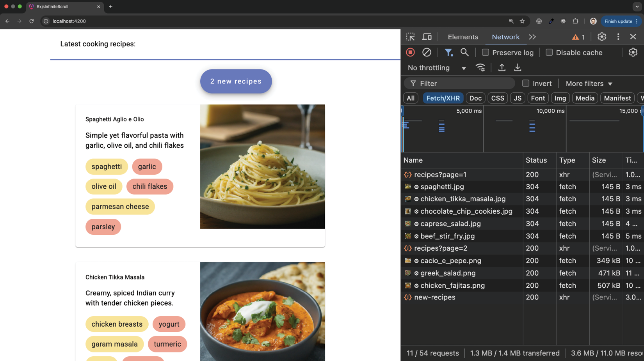Stop recording the network log
This screenshot has height=361, width=644.
410,52
